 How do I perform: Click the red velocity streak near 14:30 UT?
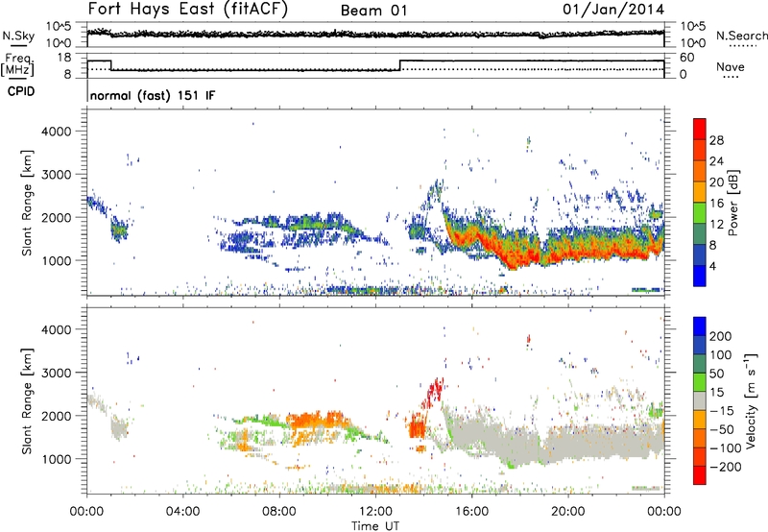pyautogui.click(x=434, y=392)
